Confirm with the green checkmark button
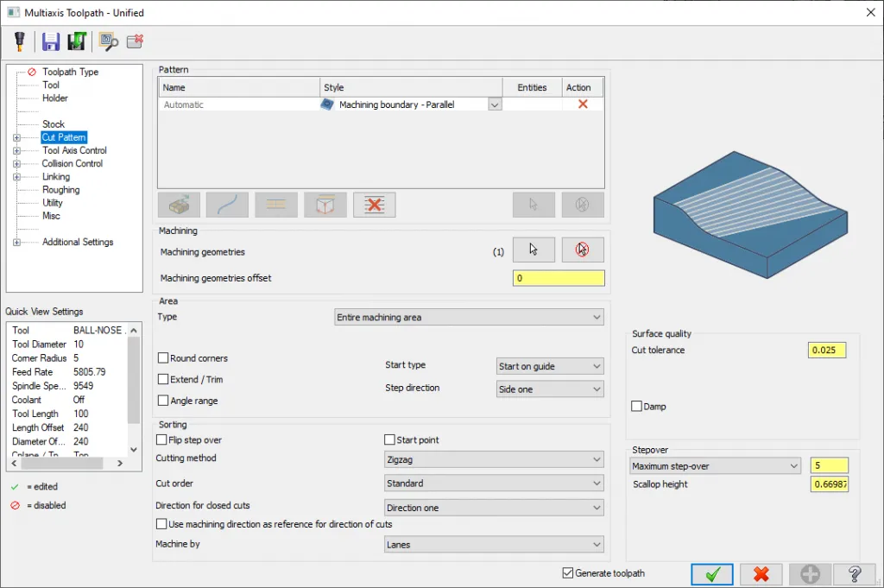 pos(712,574)
